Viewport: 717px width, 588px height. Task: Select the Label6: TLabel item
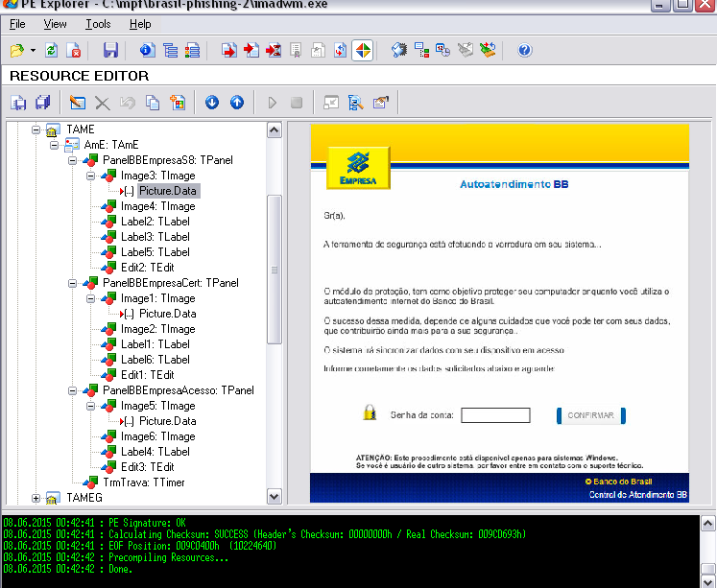155,360
